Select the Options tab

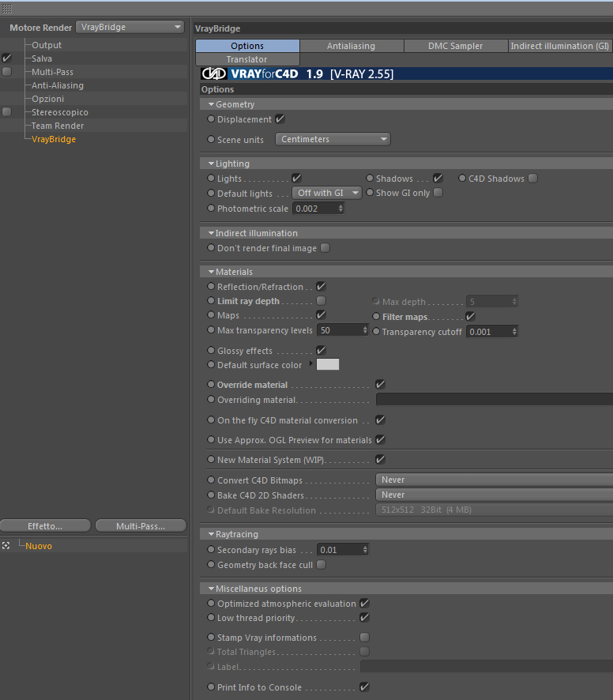[247, 46]
